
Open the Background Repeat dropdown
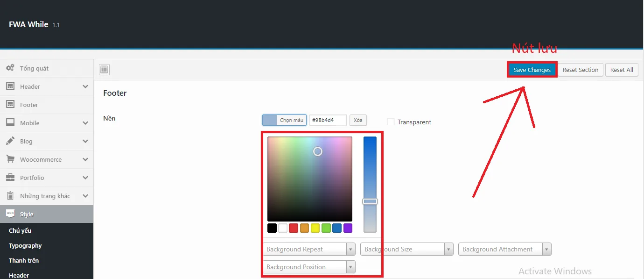tap(309, 249)
